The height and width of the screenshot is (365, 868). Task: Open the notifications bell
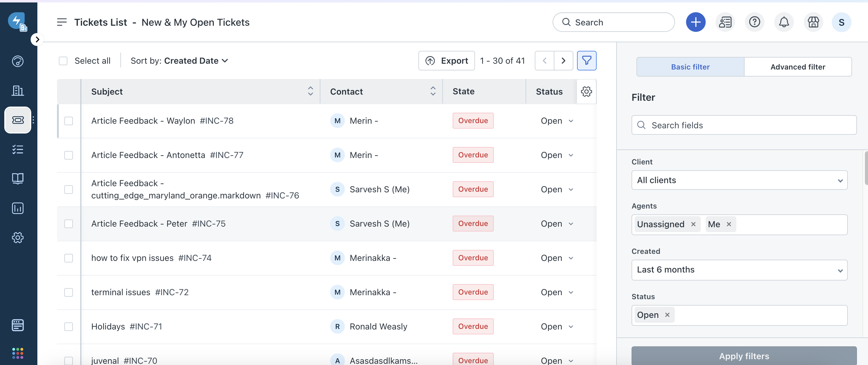coord(784,22)
